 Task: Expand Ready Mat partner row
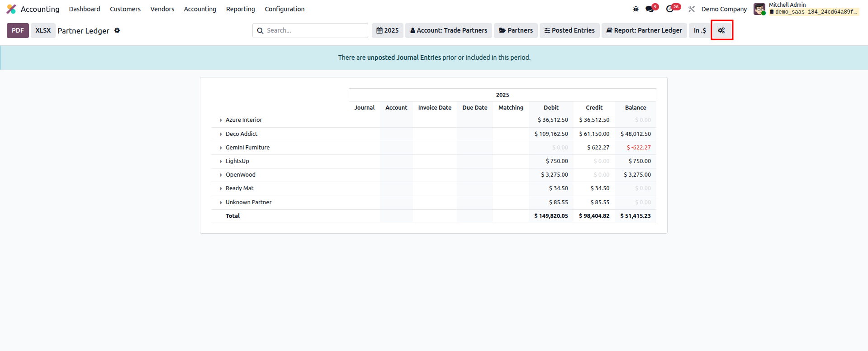tap(221, 188)
